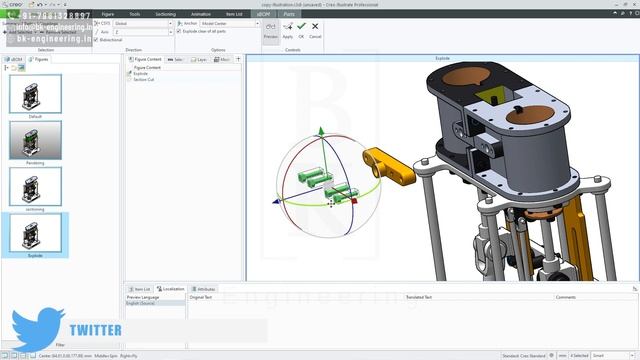
Task: Open the Layers panel tab
Action: click(199, 60)
